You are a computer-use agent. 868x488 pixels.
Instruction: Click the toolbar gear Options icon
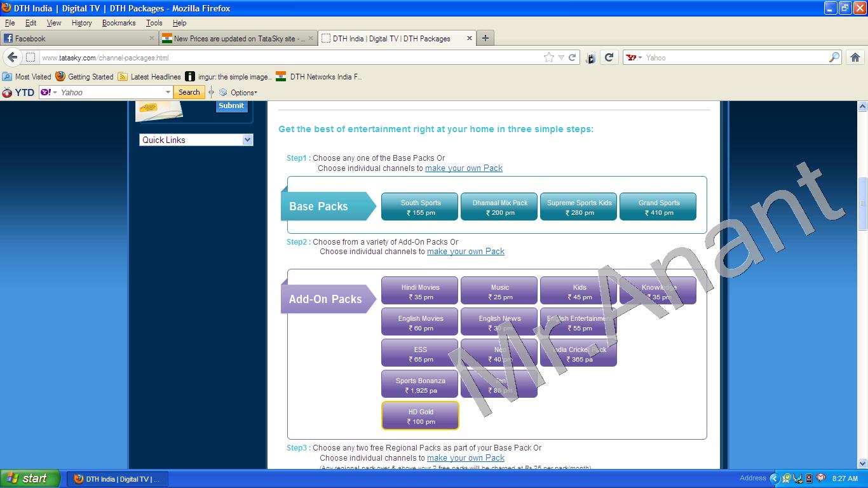(x=223, y=92)
